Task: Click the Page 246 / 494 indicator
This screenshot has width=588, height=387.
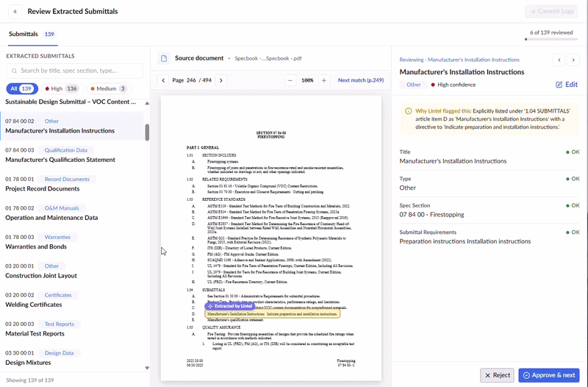Action: tap(192, 80)
